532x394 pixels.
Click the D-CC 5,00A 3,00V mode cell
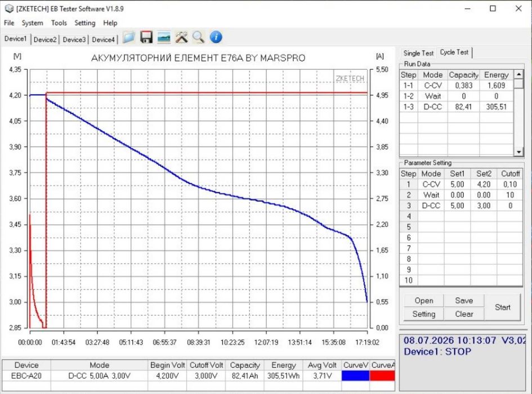click(99, 375)
